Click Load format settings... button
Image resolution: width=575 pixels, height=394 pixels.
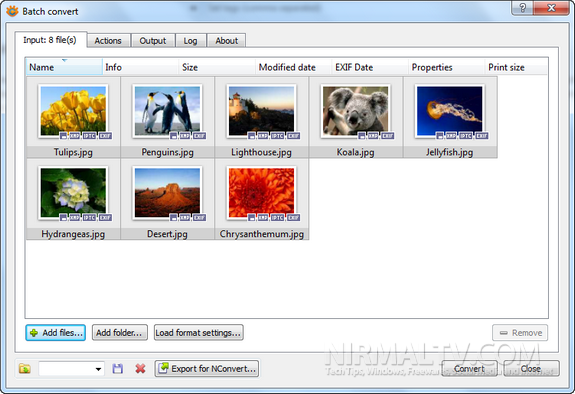pyautogui.click(x=198, y=333)
